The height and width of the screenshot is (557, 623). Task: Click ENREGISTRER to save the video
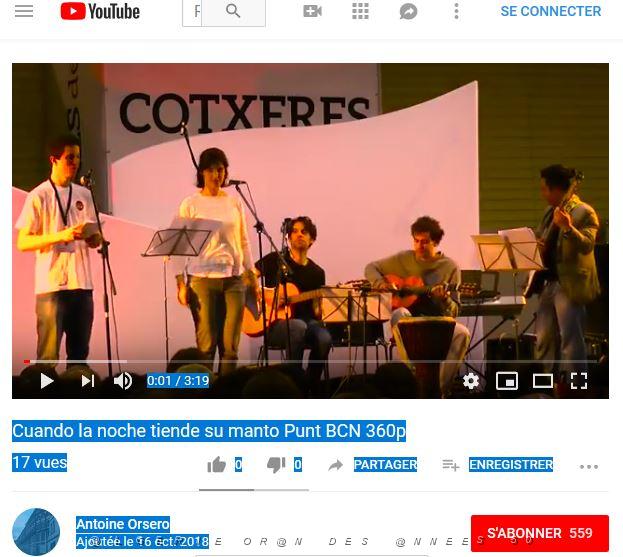coord(511,464)
